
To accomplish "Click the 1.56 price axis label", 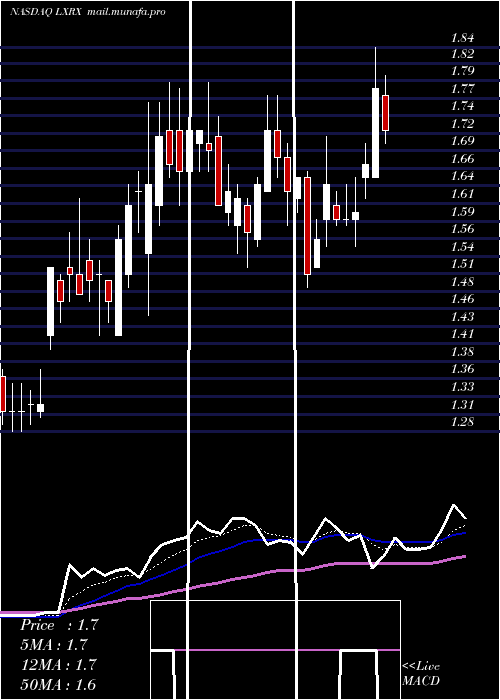I will [462, 229].
